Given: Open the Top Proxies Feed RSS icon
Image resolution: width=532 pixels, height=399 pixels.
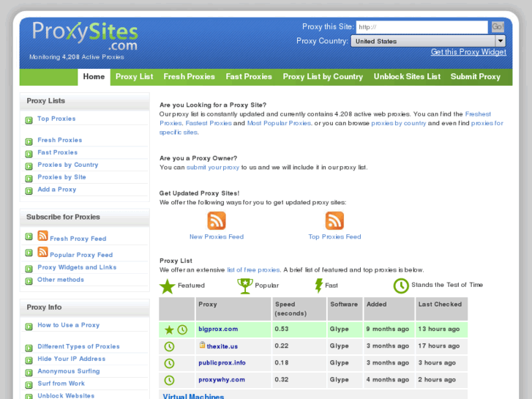Looking at the screenshot, I should coord(334,220).
